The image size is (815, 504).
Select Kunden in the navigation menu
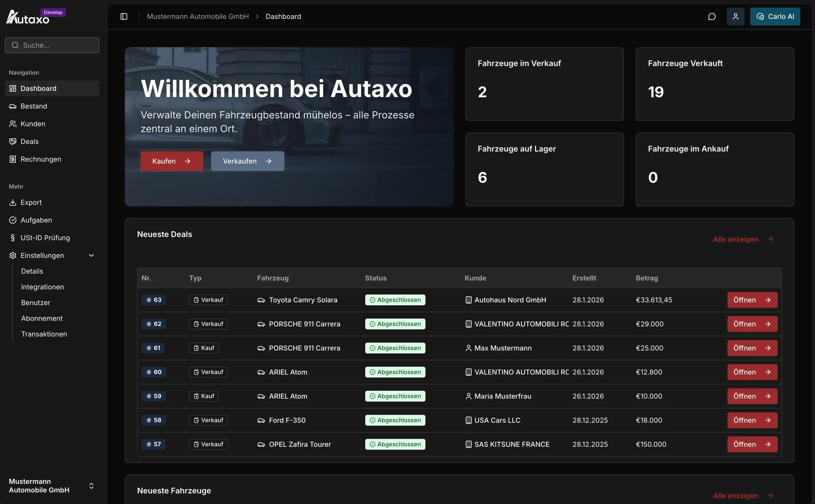[33, 124]
